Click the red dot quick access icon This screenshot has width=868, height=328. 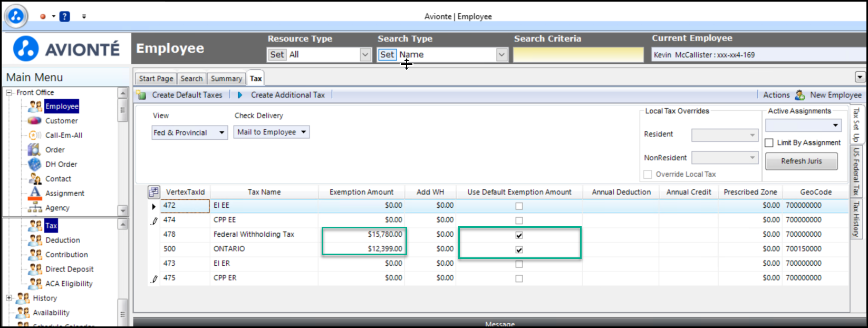43,16
